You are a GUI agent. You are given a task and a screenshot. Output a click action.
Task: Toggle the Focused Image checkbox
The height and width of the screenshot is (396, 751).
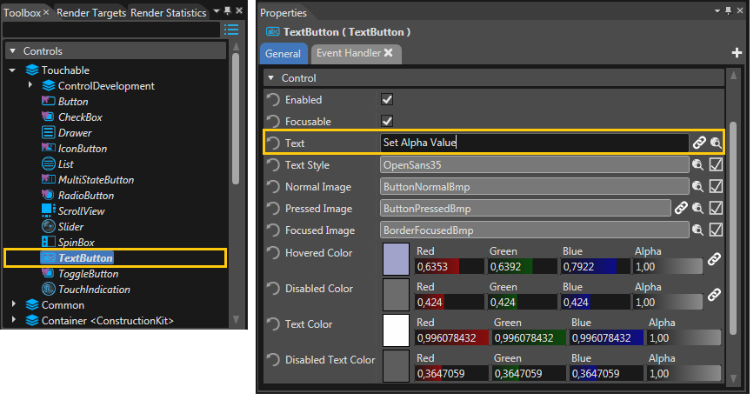click(716, 230)
